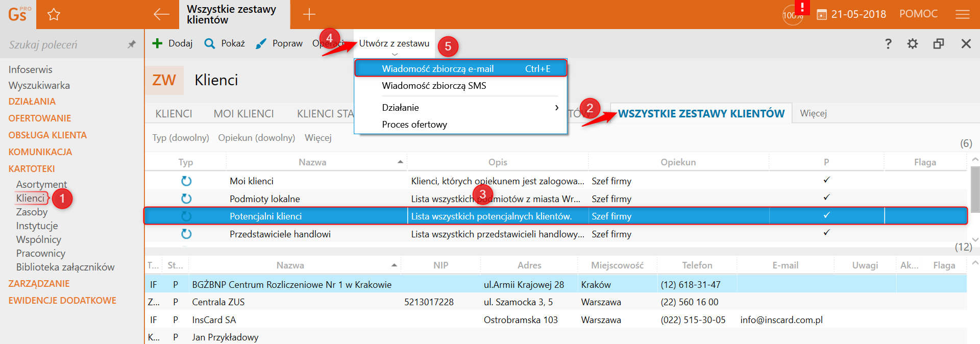Choose Proces ofertowy menu entry
Viewport: 980px width, 344px height.
click(x=460, y=124)
